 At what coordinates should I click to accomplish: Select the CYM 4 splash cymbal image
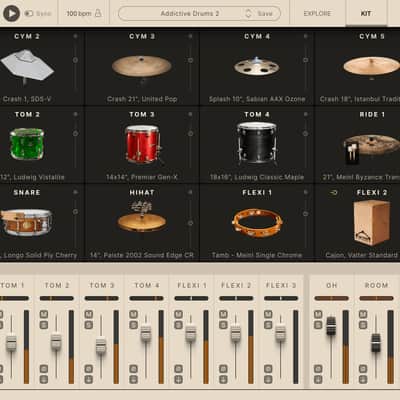point(257,66)
